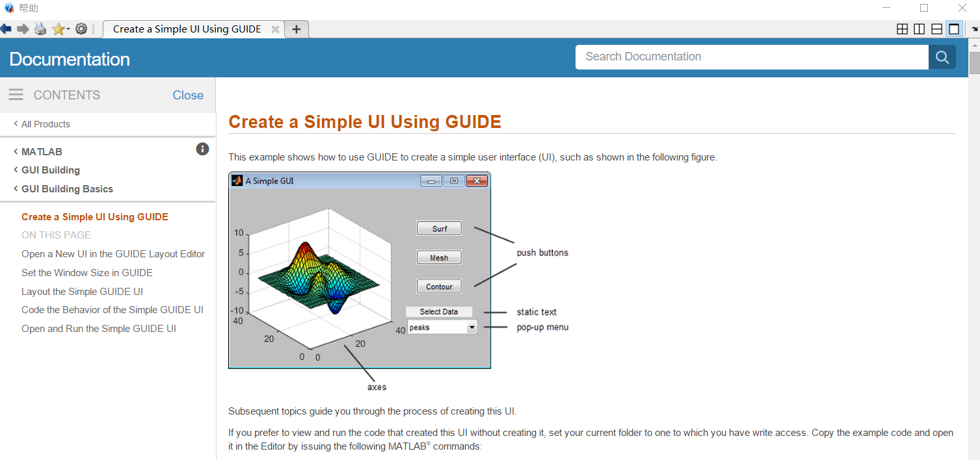Jump to Set the Window Size in GUIDE
The image size is (980, 460).
pyautogui.click(x=87, y=273)
